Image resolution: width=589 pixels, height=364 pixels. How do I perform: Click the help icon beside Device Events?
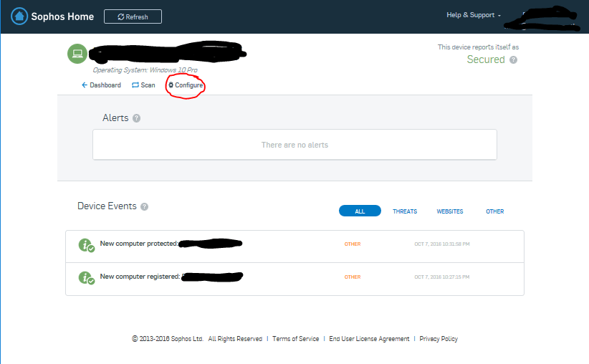click(x=144, y=206)
